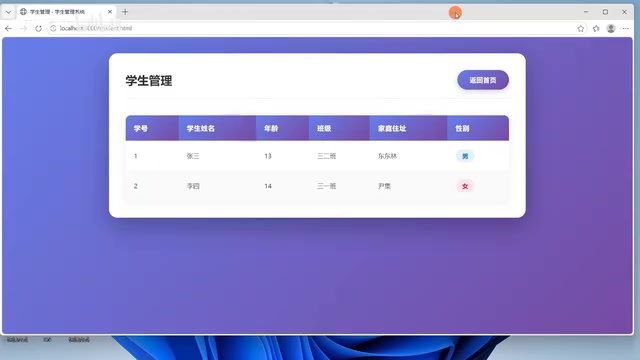The width and height of the screenshot is (640, 360).
Task: Click the 男 gender badge
Action: click(465, 156)
